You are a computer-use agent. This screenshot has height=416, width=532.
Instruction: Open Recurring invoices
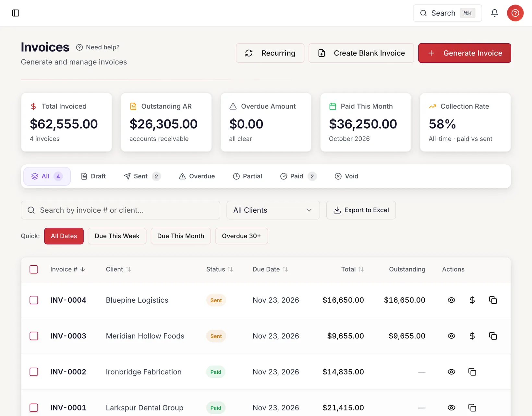point(270,53)
